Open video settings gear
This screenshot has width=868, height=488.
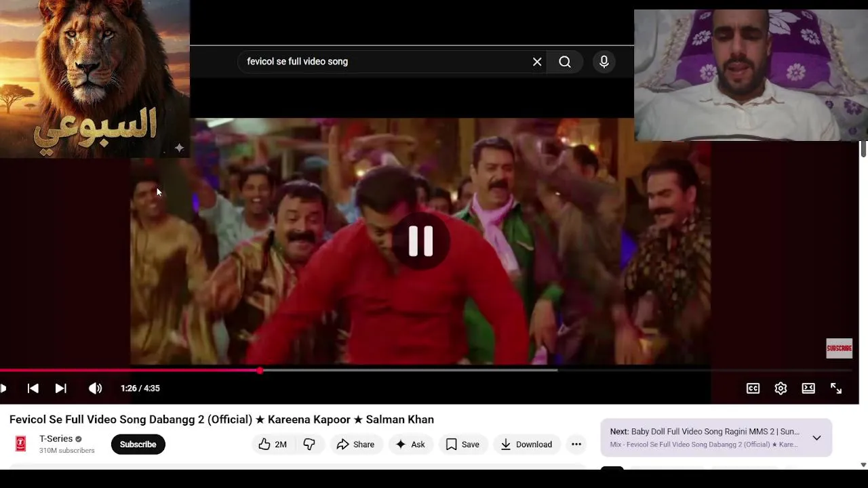[781, 388]
